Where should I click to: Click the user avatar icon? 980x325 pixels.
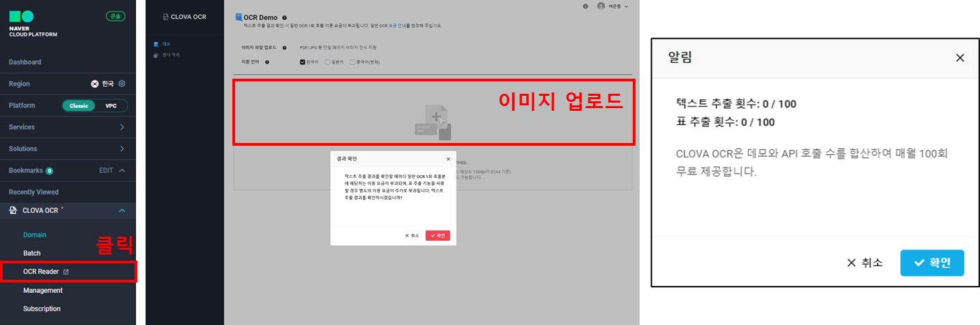[601, 6]
